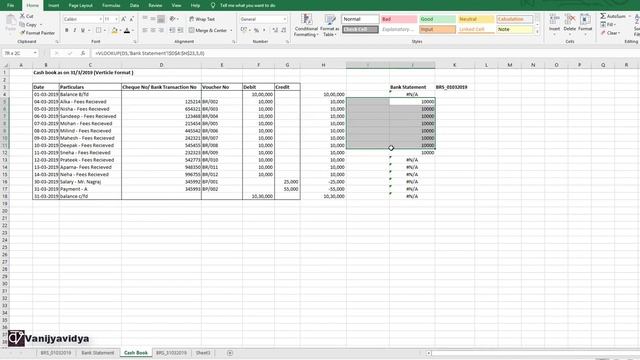Apply the yellow Fill Color swatch
The image size is (640, 360).
(x=114, y=30)
